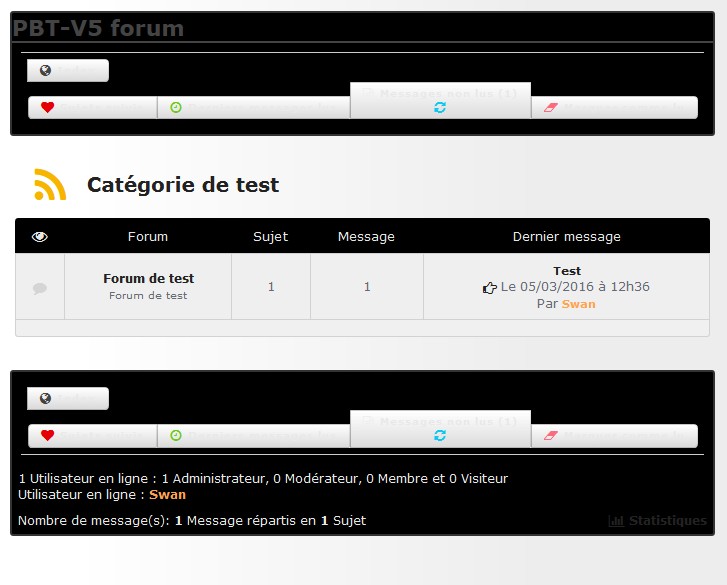This screenshot has height=585, width=727.
Task: Click the online user Swan in the footer
Action: [167, 494]
